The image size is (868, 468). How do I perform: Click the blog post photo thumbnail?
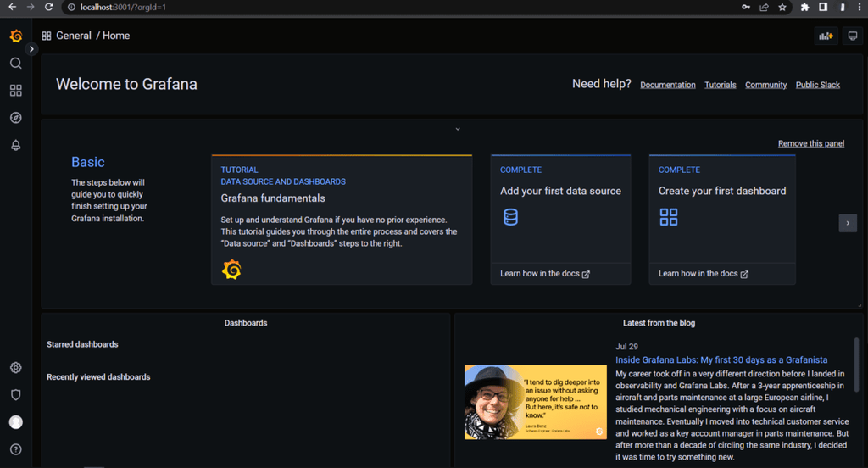click(x=536, y=402)
